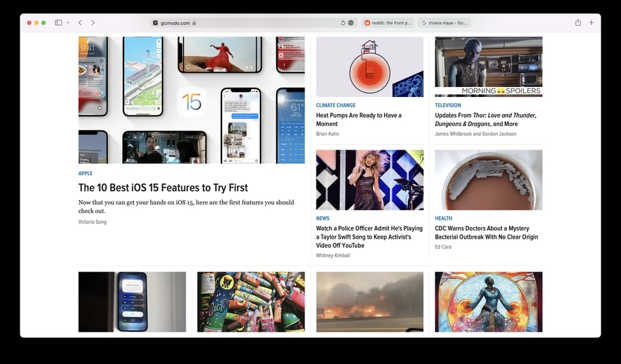The image size is (621, 364).
Task: Open "The 10 Best iOS 15 Features" headline
Action: pos(163,187)
